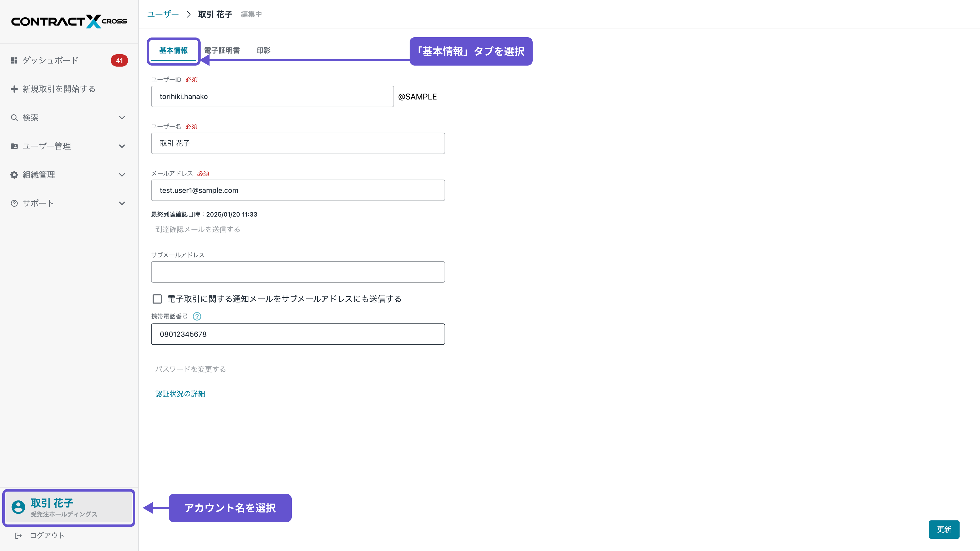Click the ContractX Cross logo
The image size is (980, 551).
pyautogui.click(x=69, y=21)
